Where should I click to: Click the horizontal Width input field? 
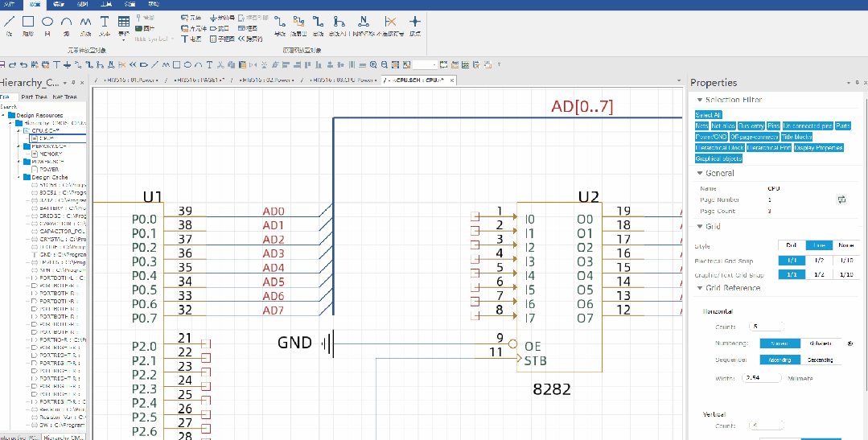[x=760, y=377]
